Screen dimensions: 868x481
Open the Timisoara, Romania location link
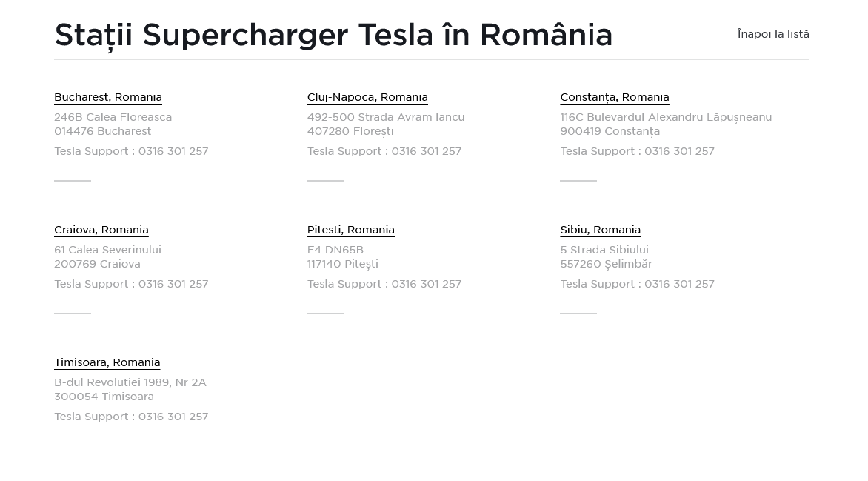107,362
